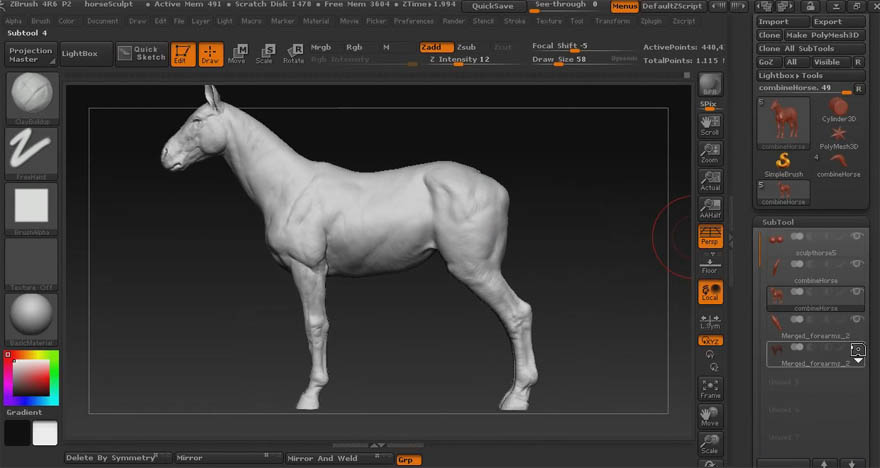
Task: Click the Frame mesh button
Action: click(x=710, y=388)
